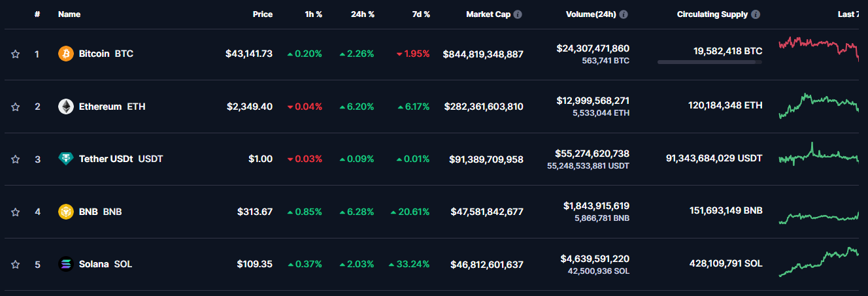Click Tether market cap $91,389,709,958
This screenshot has height=296, width=868.
(486, 159)
